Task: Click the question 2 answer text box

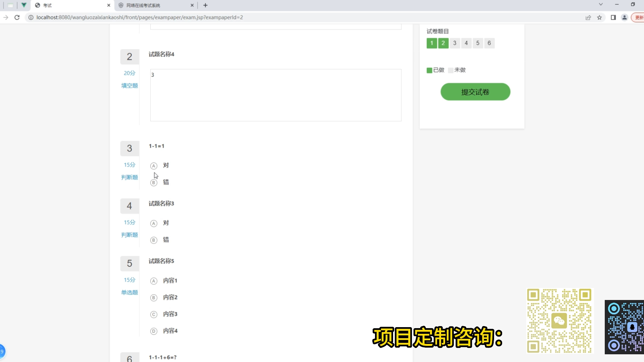Action: (276, 95)
